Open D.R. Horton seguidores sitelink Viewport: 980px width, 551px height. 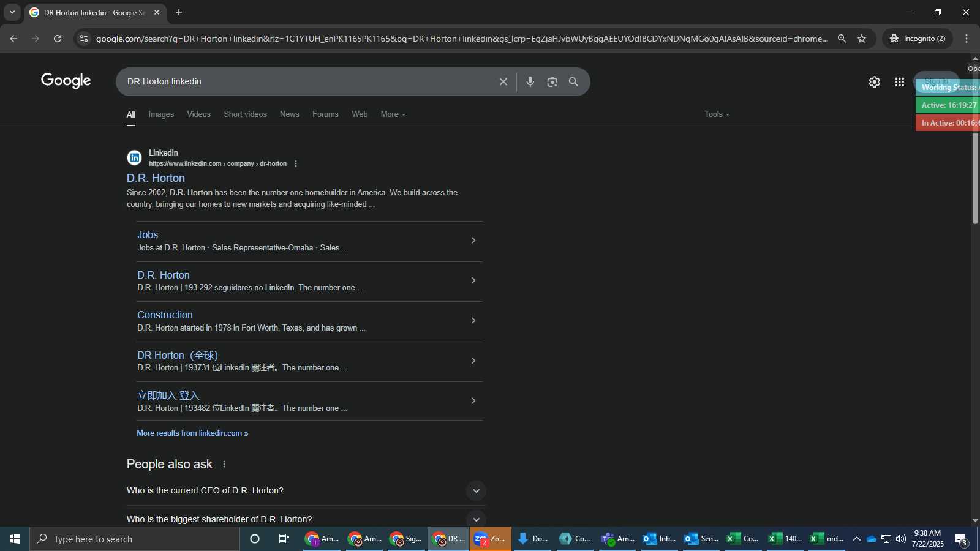pos(164,275)
